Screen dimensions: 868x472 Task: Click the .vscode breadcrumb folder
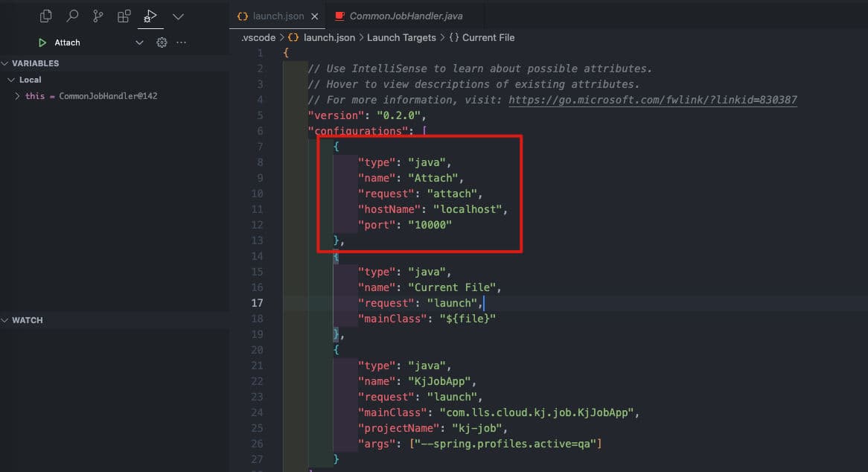point(258,37)
